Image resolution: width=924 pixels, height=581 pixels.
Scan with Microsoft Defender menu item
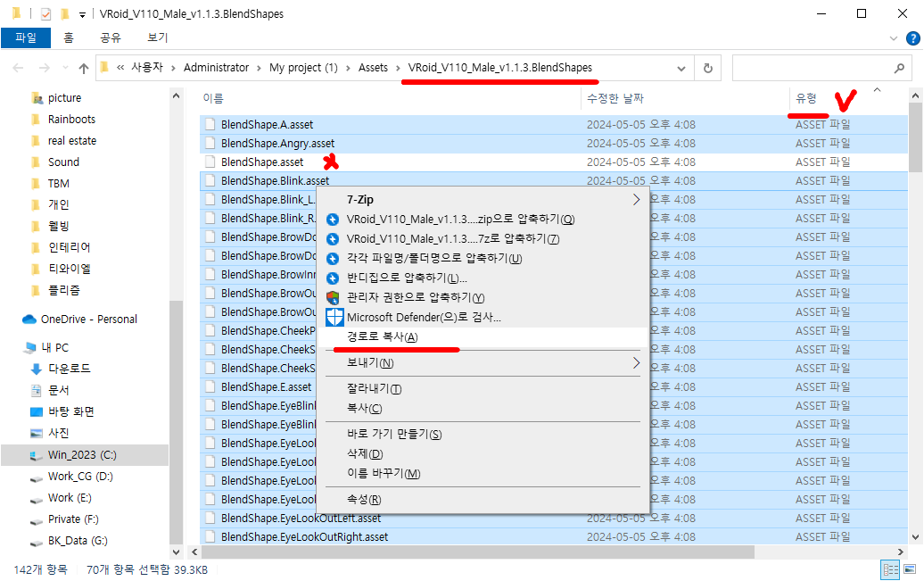(483, 318)
